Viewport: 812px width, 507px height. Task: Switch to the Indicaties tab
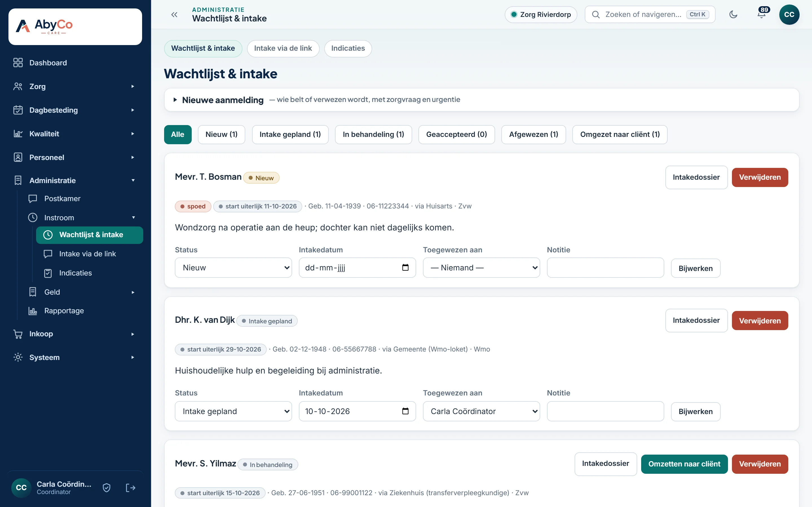348,48
